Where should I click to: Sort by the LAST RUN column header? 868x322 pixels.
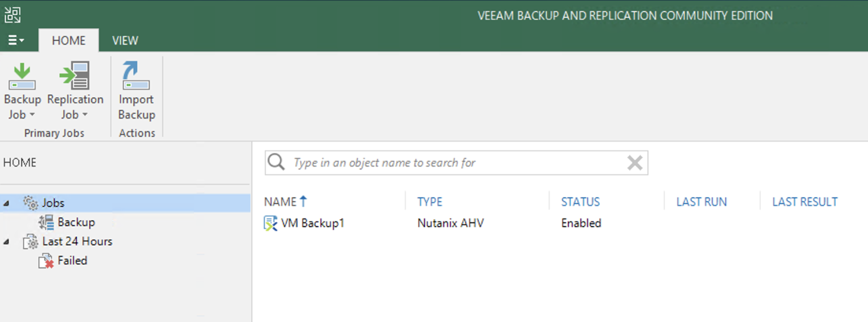(702, 202)
